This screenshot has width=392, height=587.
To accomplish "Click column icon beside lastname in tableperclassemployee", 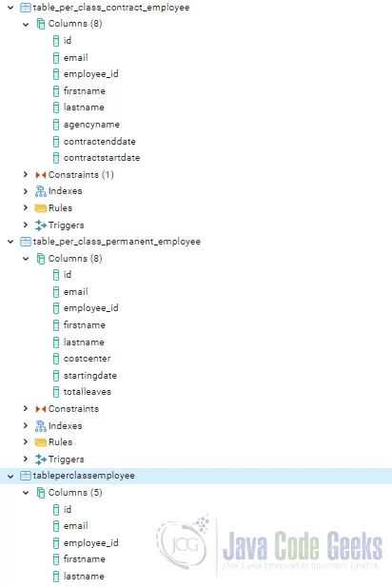I will [56, 577].
